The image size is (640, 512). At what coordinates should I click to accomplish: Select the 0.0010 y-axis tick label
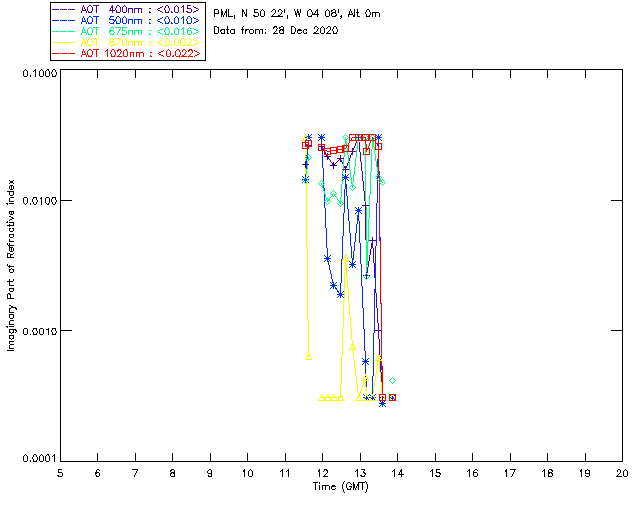tap(35, 331)
